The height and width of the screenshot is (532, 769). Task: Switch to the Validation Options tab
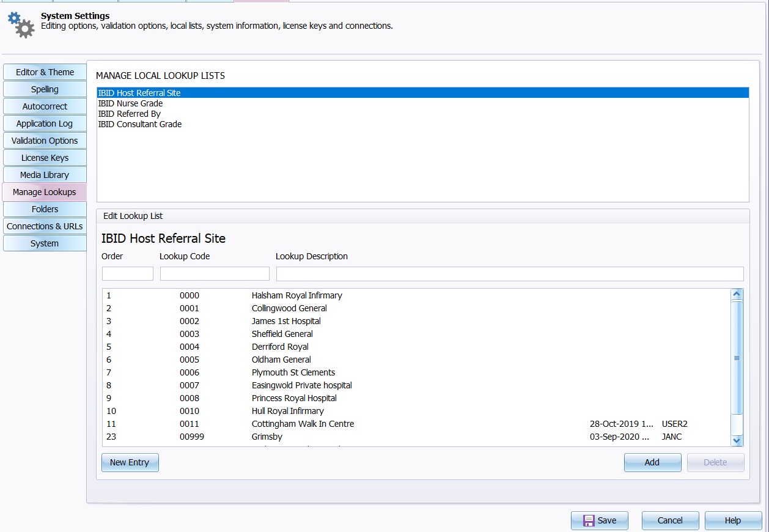coord(45,141)
